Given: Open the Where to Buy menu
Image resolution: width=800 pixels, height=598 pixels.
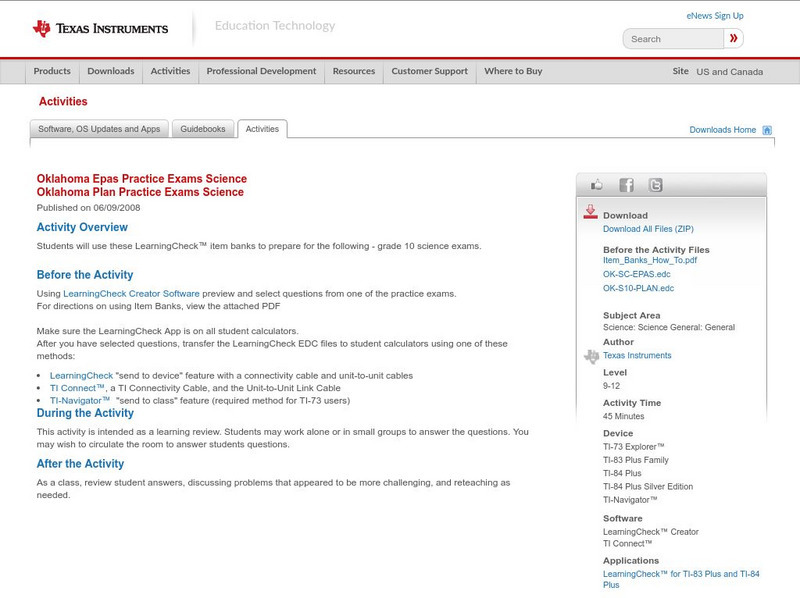Looking at the screenshot, I should pos(512,71).
